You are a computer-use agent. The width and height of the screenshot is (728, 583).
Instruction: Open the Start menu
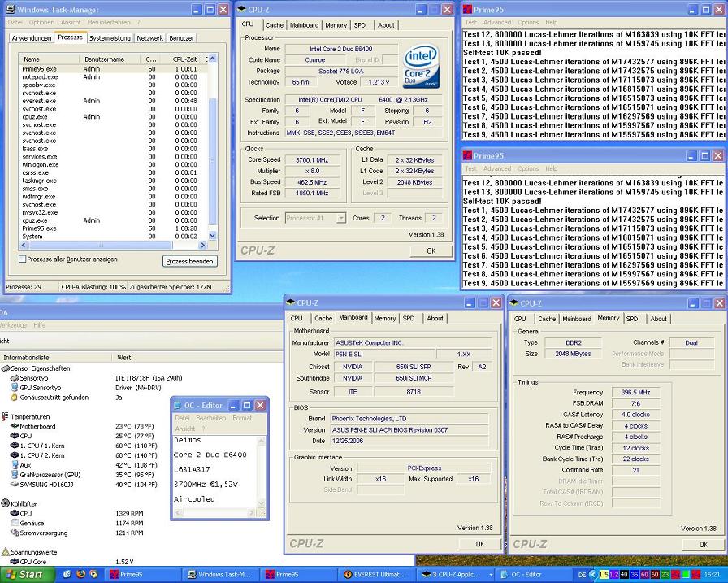(28, 575)
